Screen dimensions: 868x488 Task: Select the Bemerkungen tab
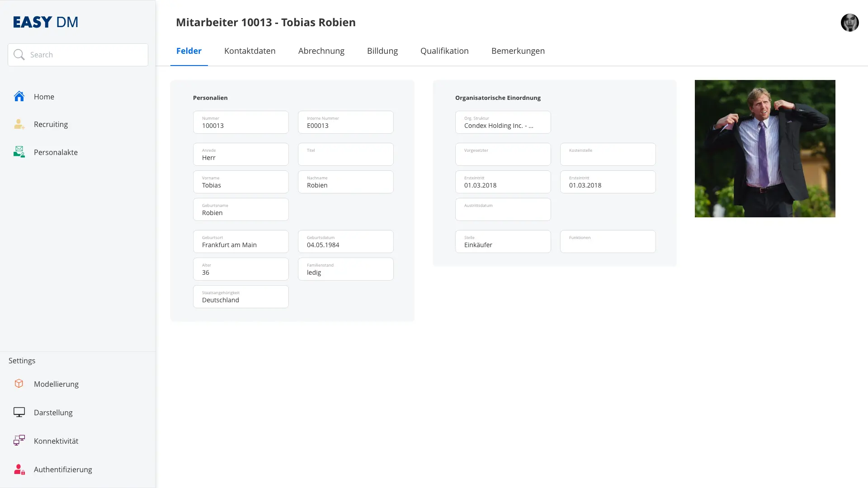click(x=518, y=51)
